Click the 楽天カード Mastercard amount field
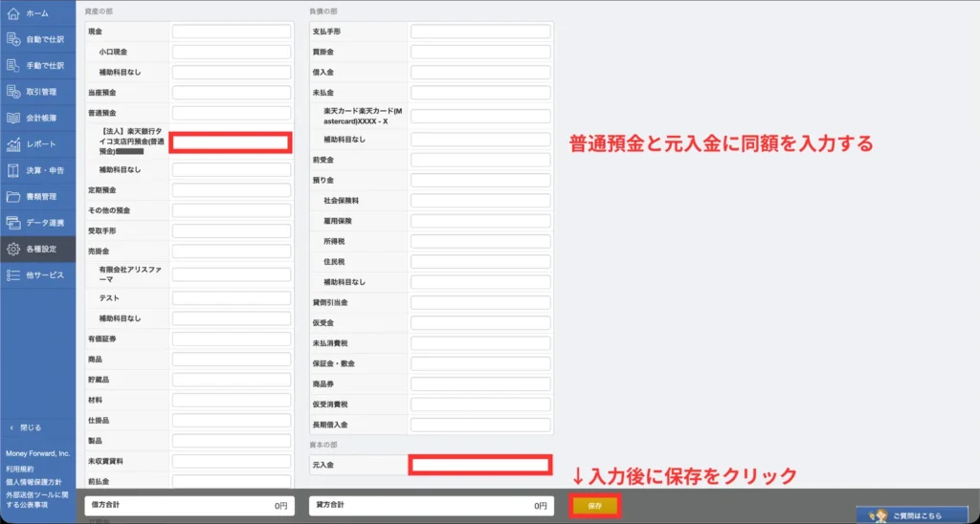The image size is (980, 524). (x=480, y=116)
